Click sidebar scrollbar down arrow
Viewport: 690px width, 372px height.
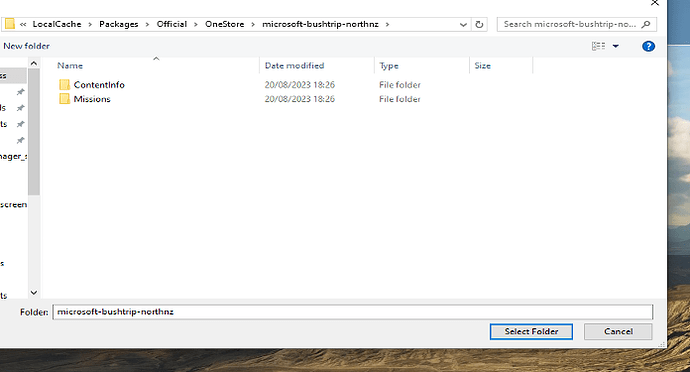click(34, 293)
